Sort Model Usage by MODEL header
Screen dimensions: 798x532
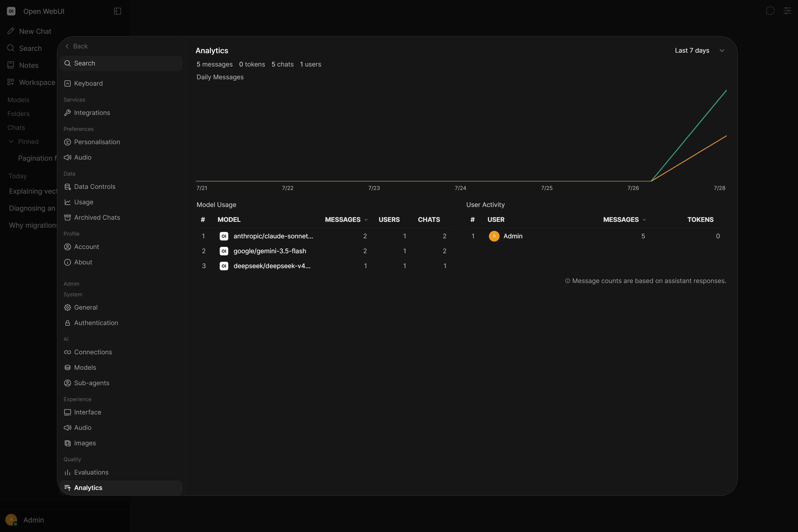point(229,219)
